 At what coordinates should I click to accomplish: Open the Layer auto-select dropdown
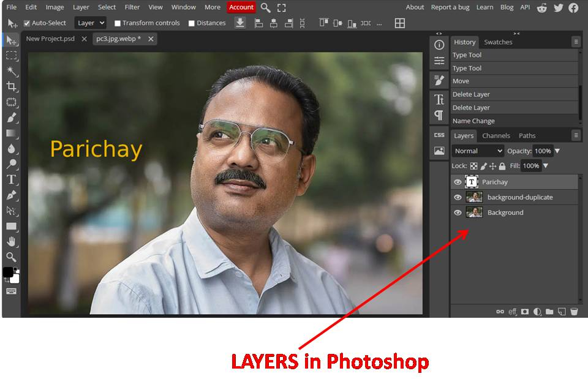click(x=91, y=23)
